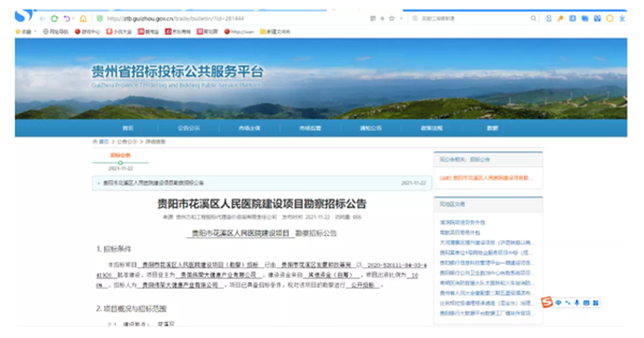Click the orange key password icon
The width and height of the screenshot is (644, 338).
(560, 19)
